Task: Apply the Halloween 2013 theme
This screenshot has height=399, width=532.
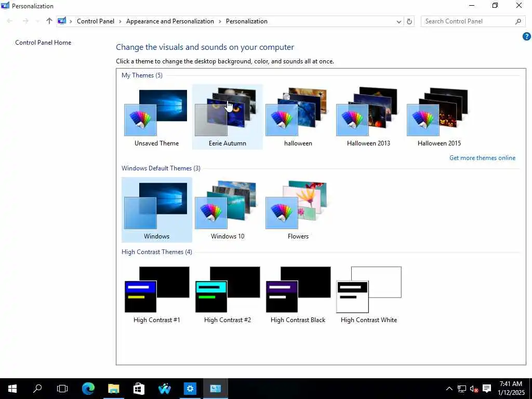Action: click(x=368, y=117)
